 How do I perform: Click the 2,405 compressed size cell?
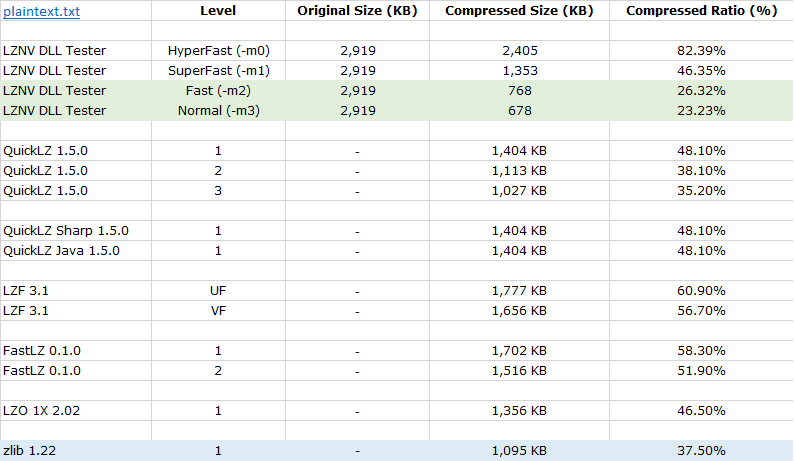(x=519, y=51)
